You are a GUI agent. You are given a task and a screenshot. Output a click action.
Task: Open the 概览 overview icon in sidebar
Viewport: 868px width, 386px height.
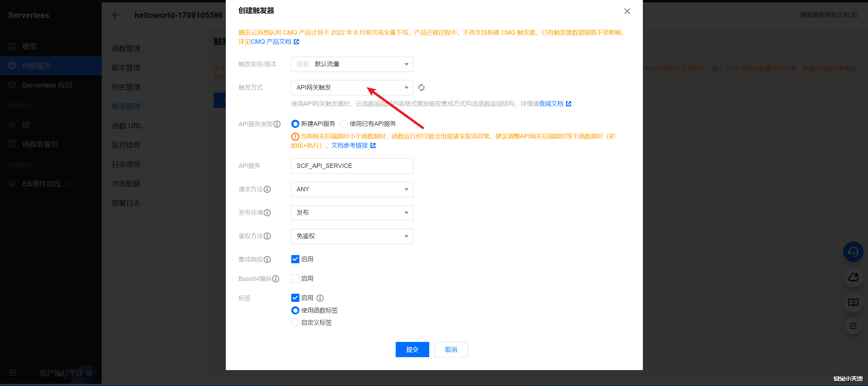click(12, 46)
